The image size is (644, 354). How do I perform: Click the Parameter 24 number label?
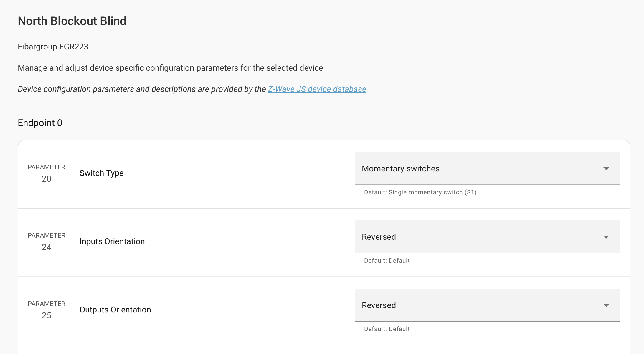click(46, 247)
